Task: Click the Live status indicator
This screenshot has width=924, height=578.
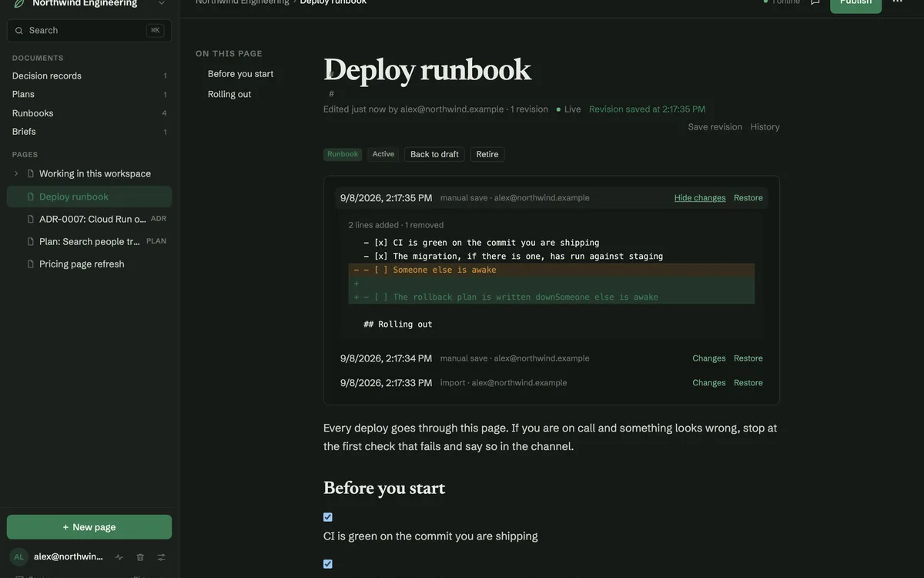Action: [568, 109]
